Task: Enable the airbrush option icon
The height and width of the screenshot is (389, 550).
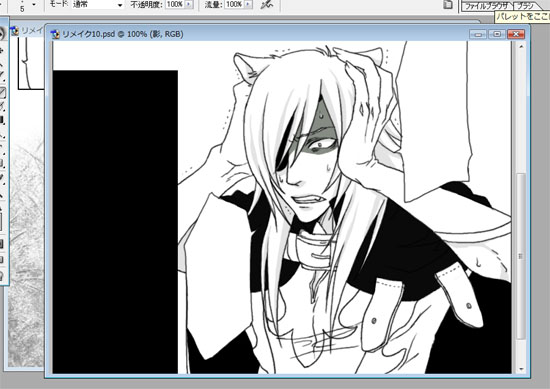Action: 267,5
